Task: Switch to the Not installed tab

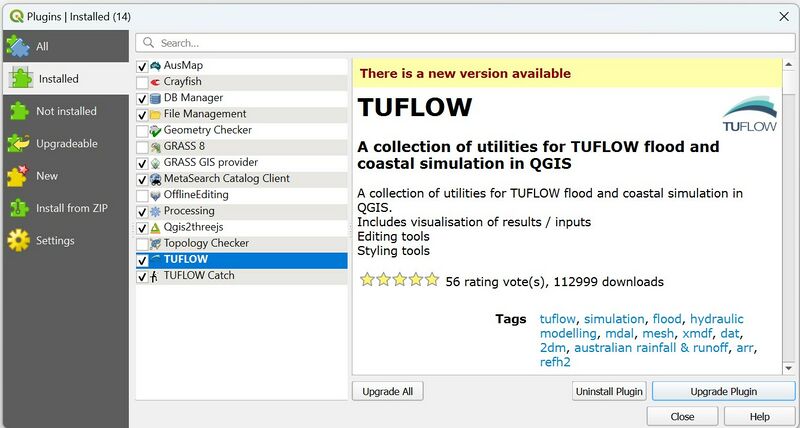Action: pos(66,111)
